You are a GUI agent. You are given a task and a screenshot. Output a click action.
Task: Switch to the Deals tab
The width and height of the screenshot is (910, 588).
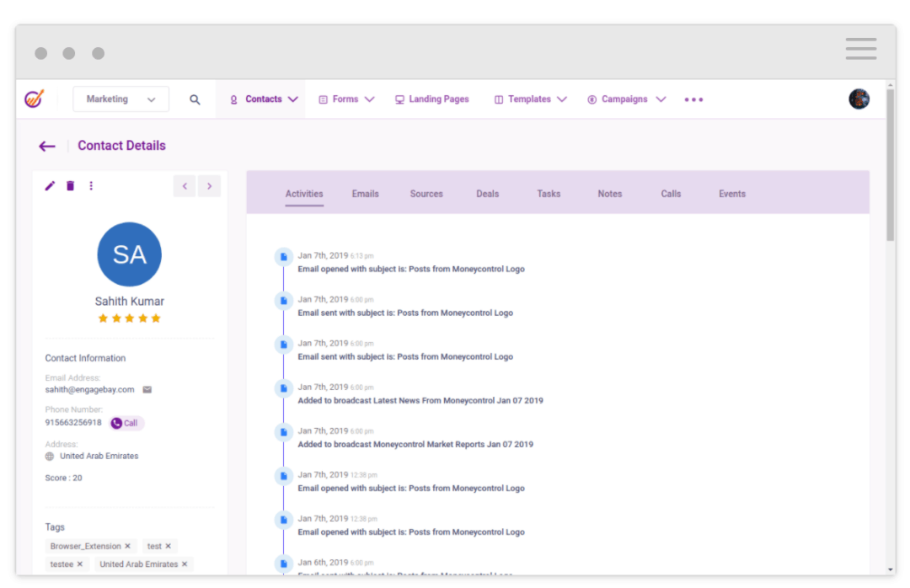click(x=487, y=194)
